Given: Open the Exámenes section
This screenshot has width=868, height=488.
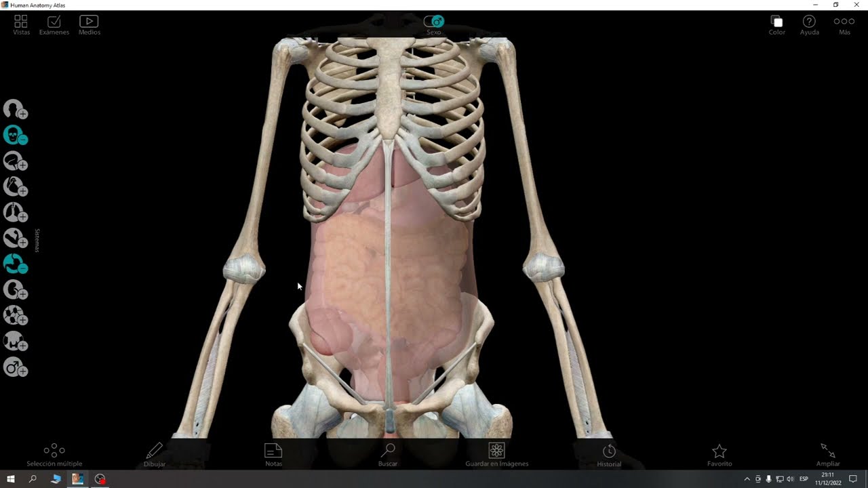Looking at the screenshot, I should [x=54, y=25].
